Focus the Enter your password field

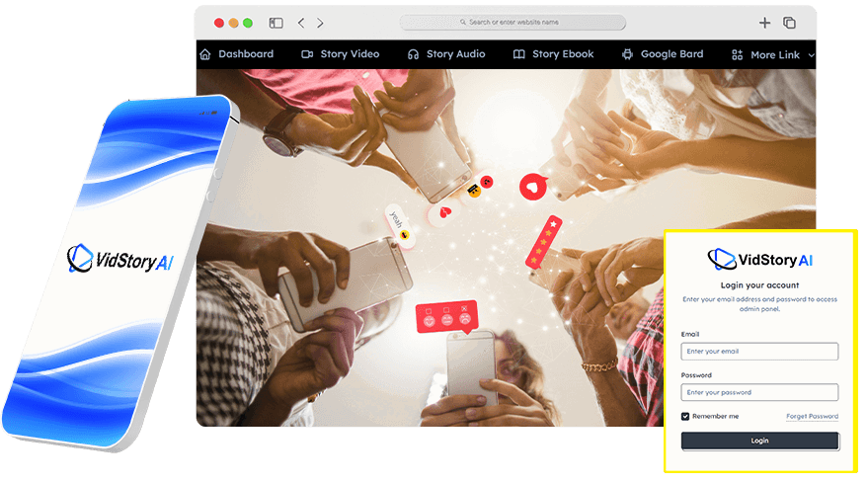point(759,392)
